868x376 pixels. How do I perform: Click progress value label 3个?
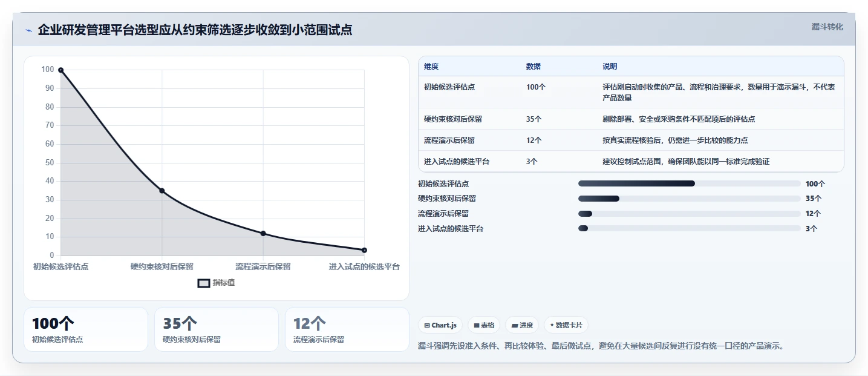click(811, 229)
